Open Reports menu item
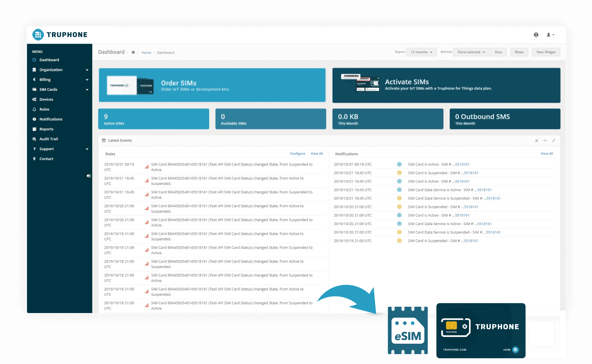592x364 pixels. 46,129
